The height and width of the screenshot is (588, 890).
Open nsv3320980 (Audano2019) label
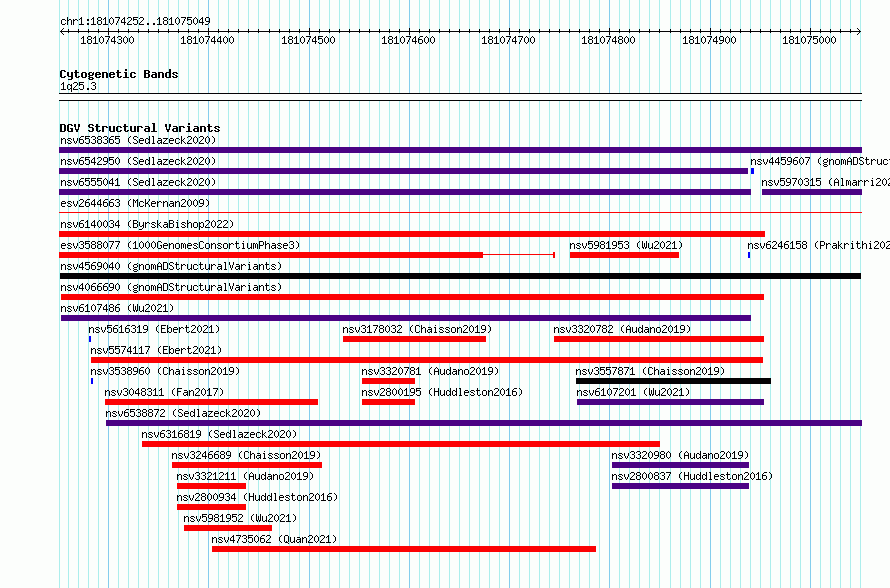[x=680, y=455]
